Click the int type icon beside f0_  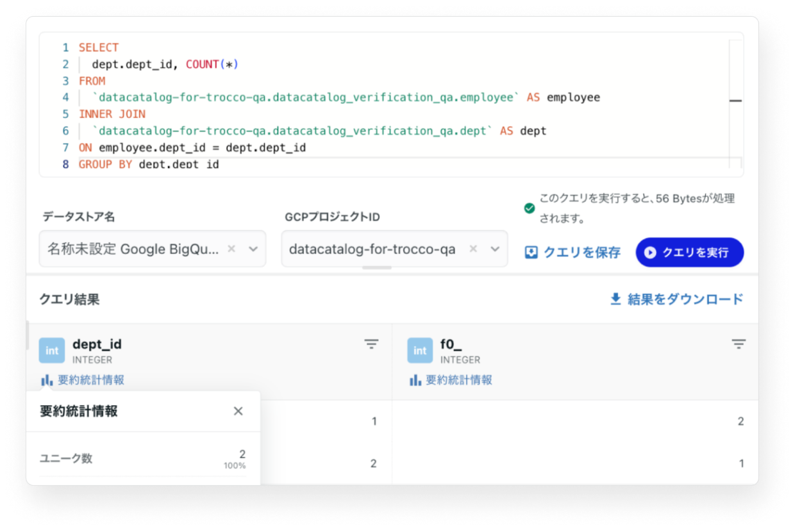(420, 351)
